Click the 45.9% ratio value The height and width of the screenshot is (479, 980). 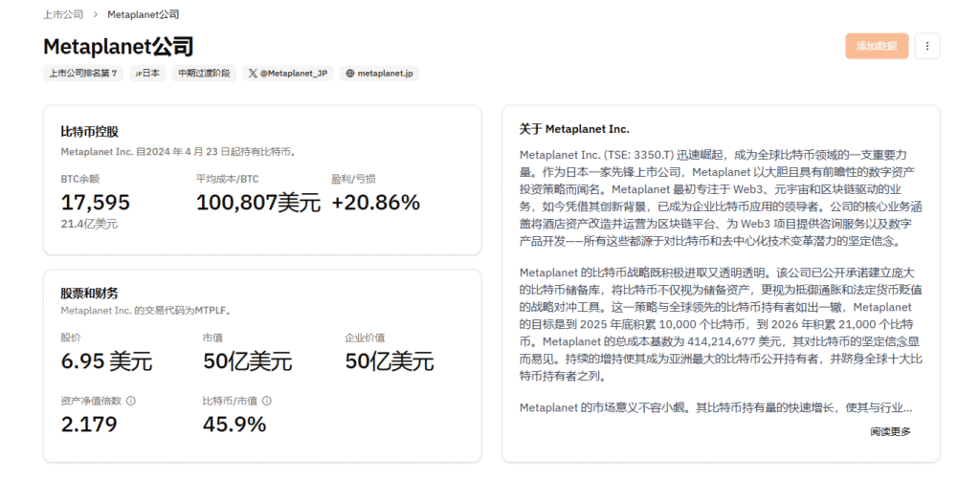point(234,425)
